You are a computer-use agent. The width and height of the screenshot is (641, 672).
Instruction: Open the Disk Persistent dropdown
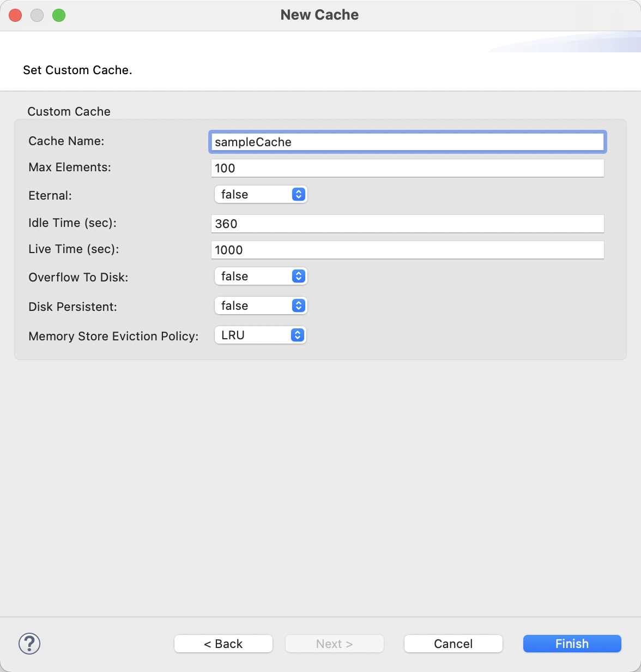(x=261, y=306)
